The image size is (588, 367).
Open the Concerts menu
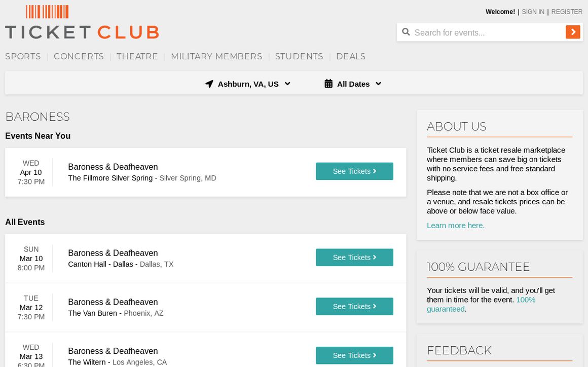[x=79, y=56]
